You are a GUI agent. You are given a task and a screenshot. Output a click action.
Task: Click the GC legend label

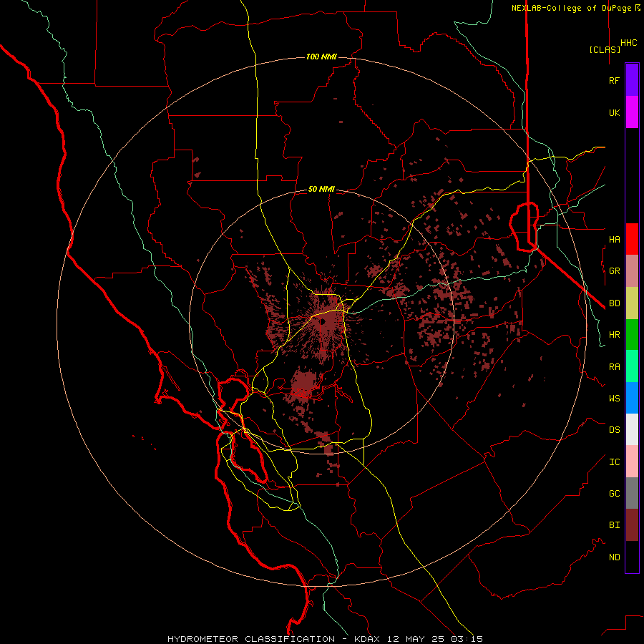(x=614, y=494)
